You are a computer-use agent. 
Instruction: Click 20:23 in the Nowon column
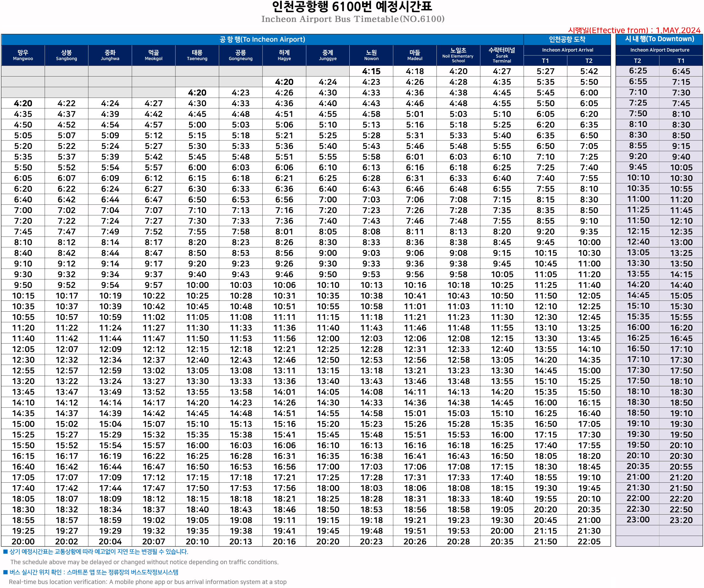tap(371, 542)
